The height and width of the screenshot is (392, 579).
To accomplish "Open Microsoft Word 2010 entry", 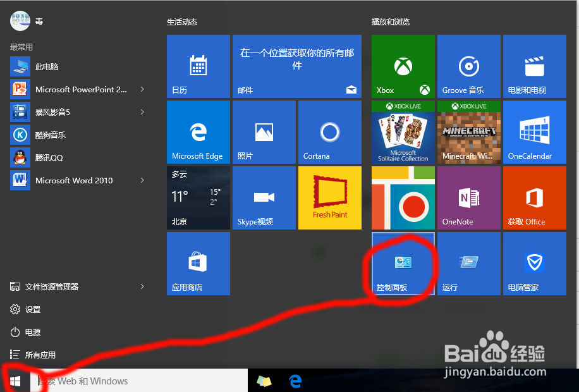I will (78, 180).
